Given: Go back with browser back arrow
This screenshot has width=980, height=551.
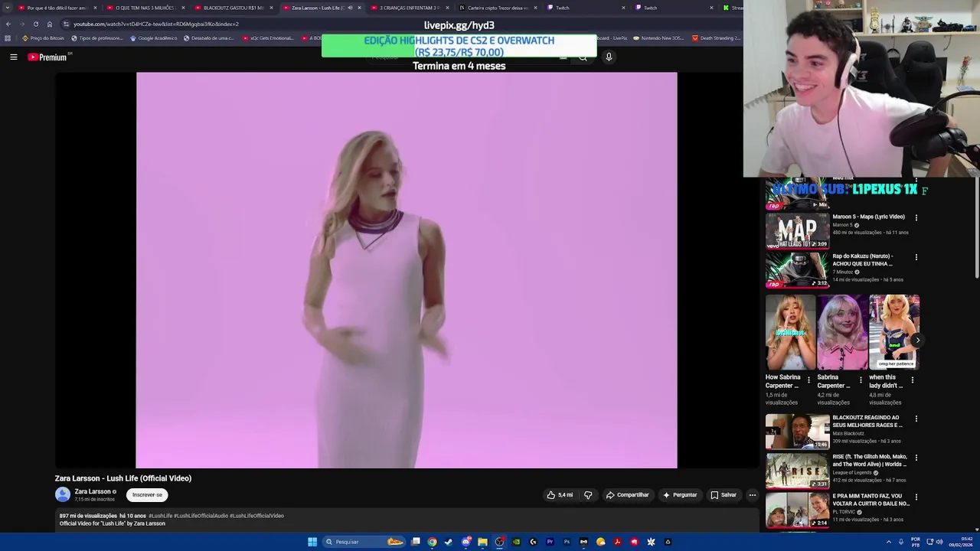Looking at the screenshot, I should 8,24.
